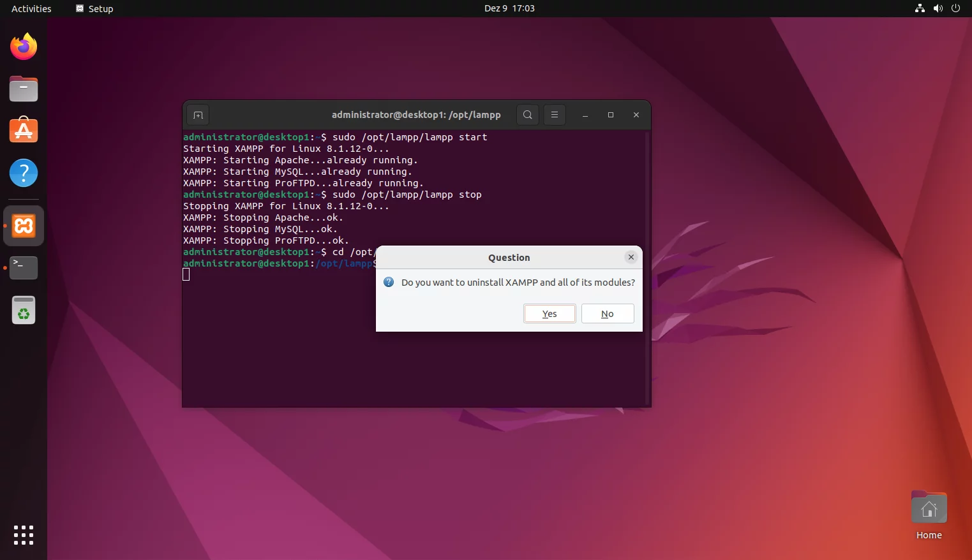972x560 pixels.
Task: Open Firefox from the dock
Action: point(24,47)
